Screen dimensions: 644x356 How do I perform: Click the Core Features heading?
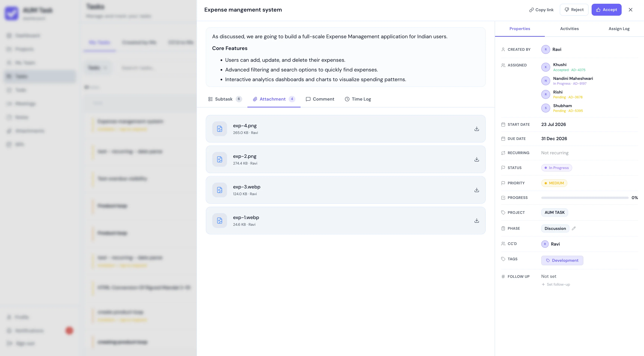(230, 48)
